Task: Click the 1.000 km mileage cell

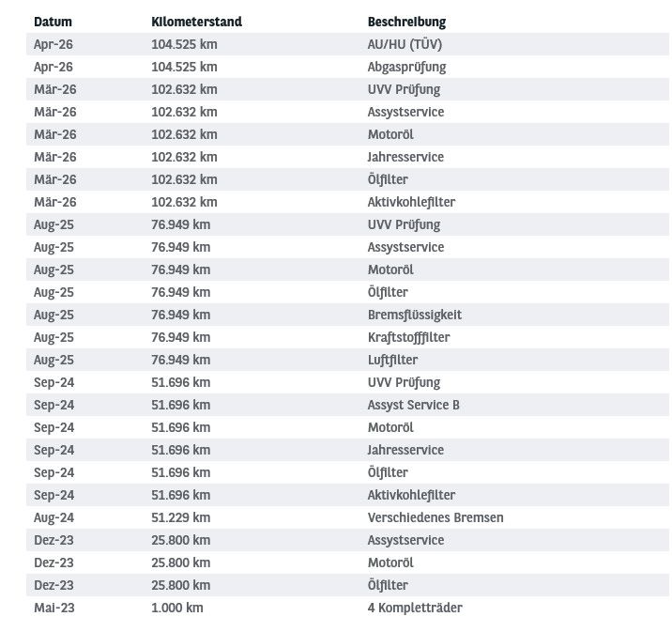Action: click(177, 608)
